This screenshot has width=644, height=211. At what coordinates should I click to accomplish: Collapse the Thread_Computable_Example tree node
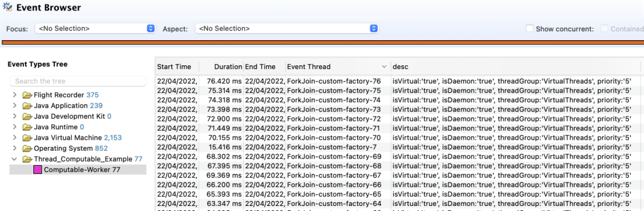click(x=15, y=159)
